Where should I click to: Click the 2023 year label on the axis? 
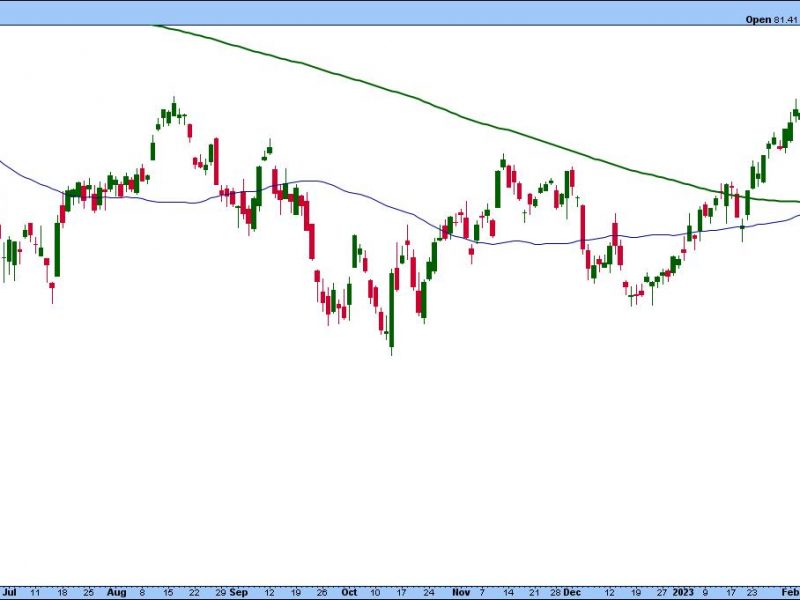(x=683, y=592)
